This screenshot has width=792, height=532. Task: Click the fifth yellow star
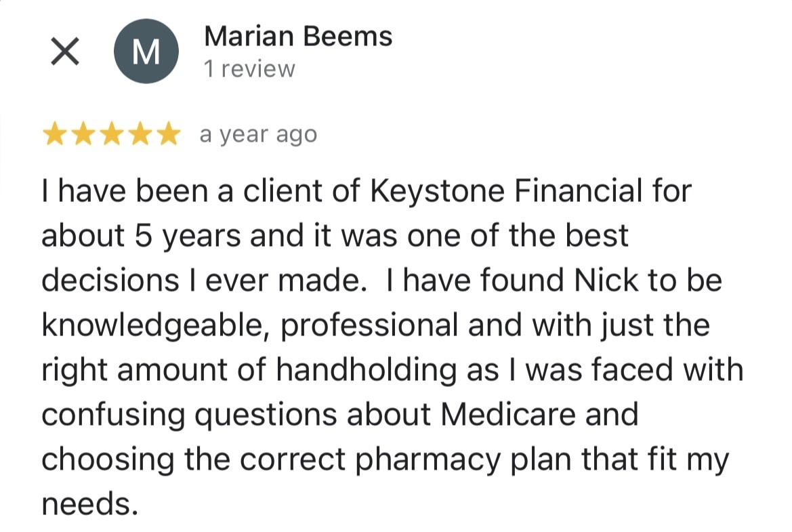[x=168, y=136]
